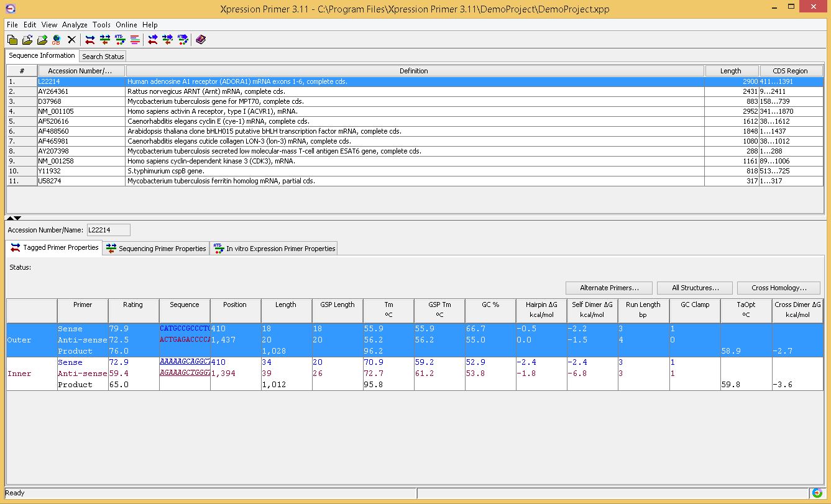
Task: Select the AY264361 Rattus norvegicus ARNT row
Action: [x=416, y=91]
